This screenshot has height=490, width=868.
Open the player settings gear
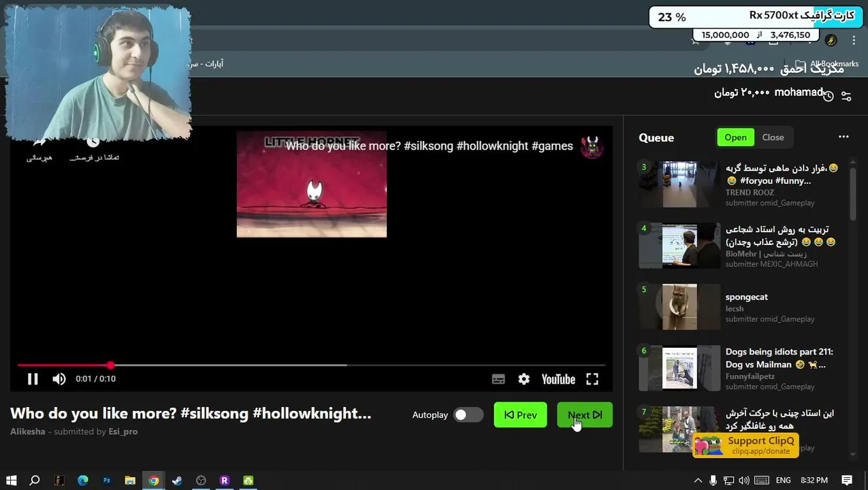click(524, 379)
